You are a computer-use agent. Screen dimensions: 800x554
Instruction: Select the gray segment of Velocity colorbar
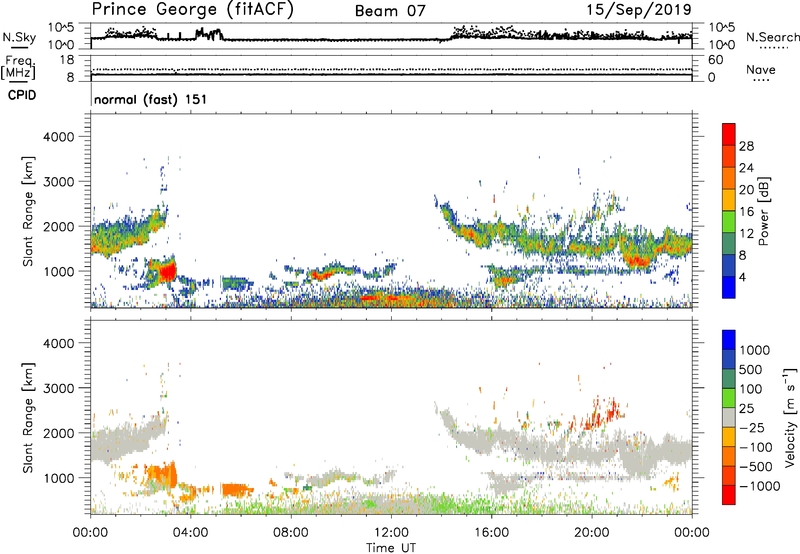pyautogui.click(x=729, y=417)
